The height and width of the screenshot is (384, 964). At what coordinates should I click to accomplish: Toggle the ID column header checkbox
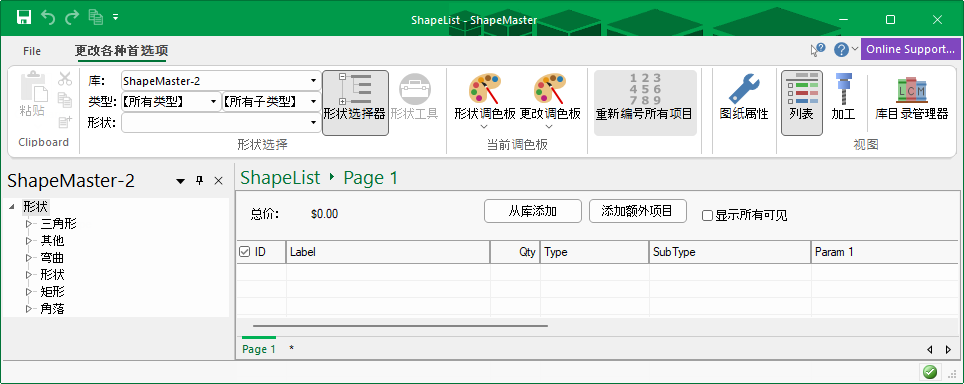[244, 252]
